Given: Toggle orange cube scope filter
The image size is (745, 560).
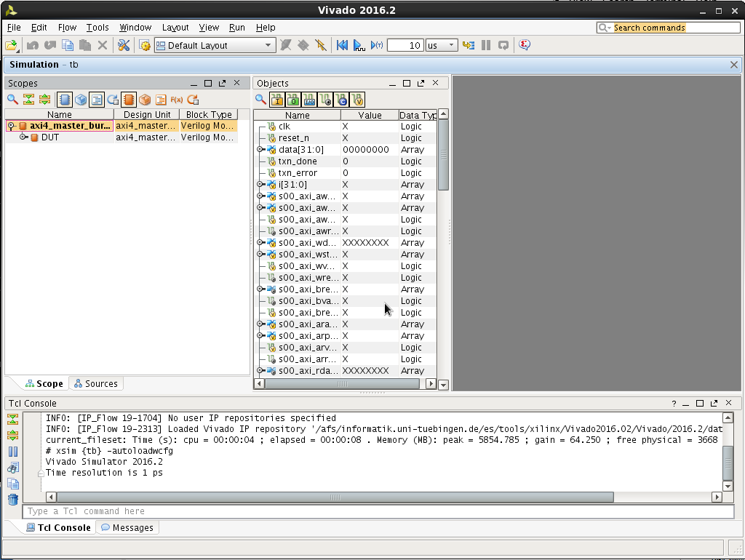Looking at the screenshot, I should (x=145, y=100).
